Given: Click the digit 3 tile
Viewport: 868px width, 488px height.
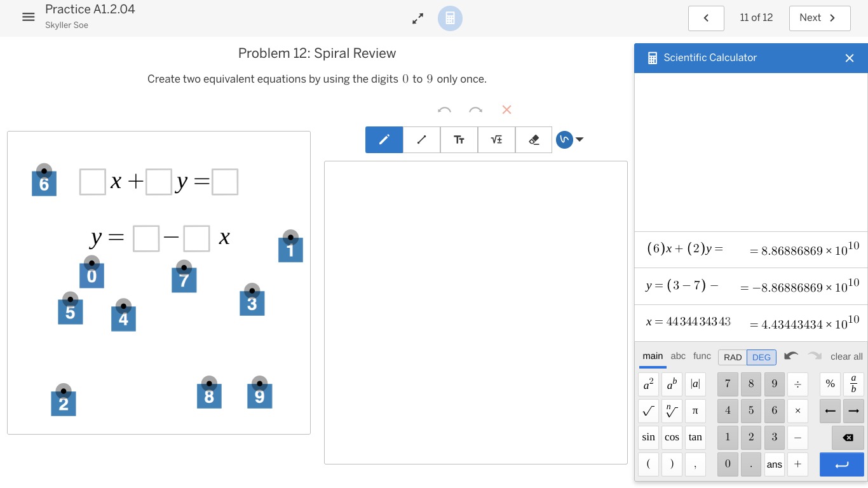Looking at the screenshot, I should 252,303.
